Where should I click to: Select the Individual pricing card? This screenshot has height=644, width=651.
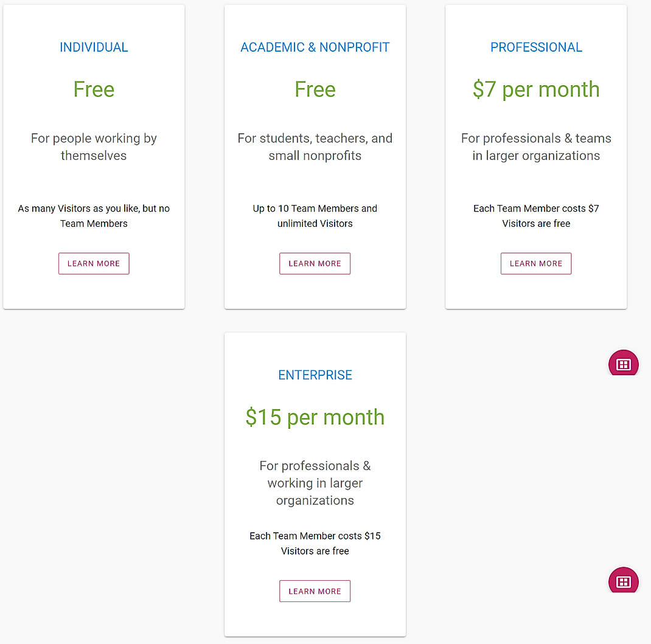point(94,156)
